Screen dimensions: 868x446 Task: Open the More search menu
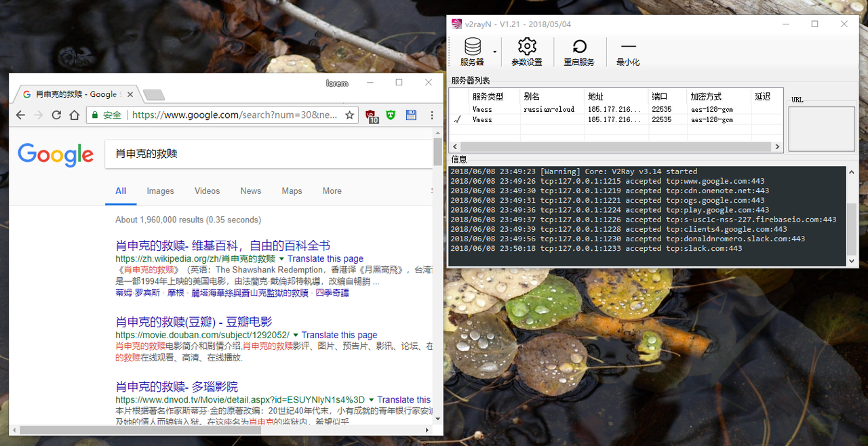click(332, 191)
